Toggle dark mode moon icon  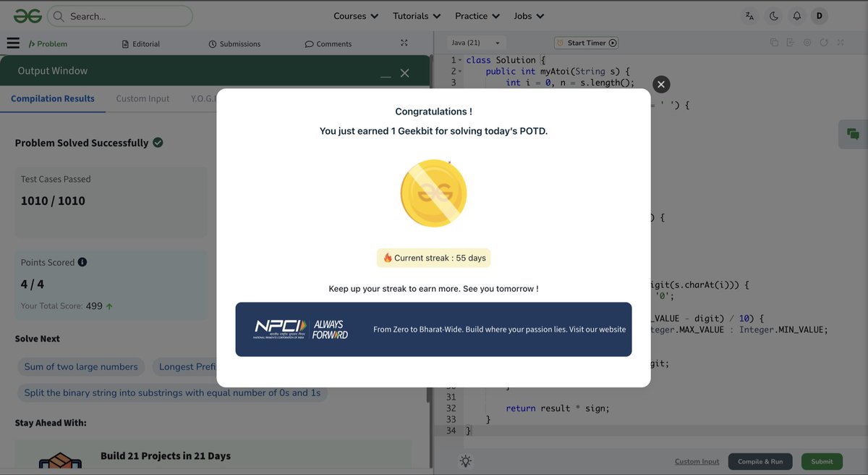(x=773, y=16)
